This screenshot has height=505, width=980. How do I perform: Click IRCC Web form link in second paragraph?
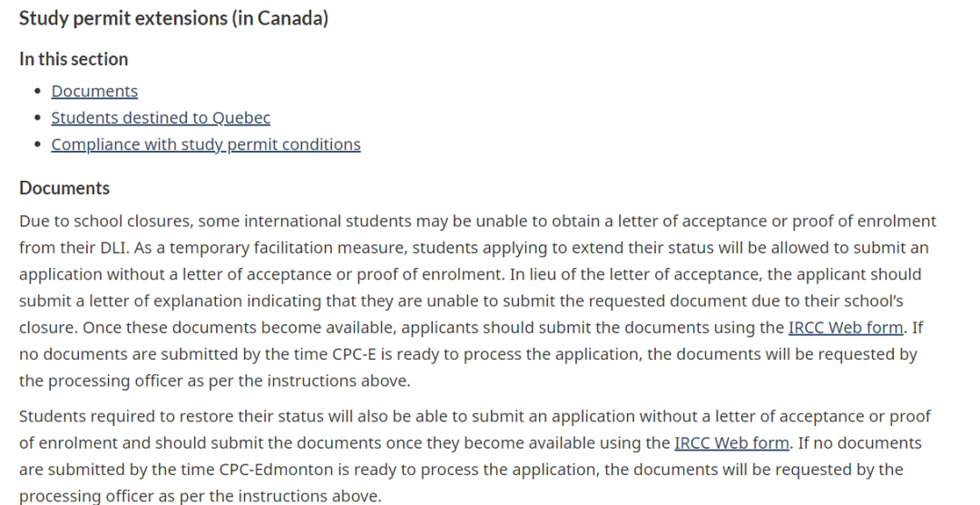(x=731, y=443)
